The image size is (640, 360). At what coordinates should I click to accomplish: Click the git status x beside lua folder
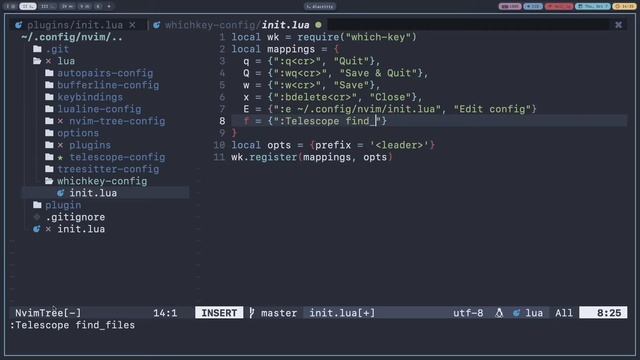(49, 61)
